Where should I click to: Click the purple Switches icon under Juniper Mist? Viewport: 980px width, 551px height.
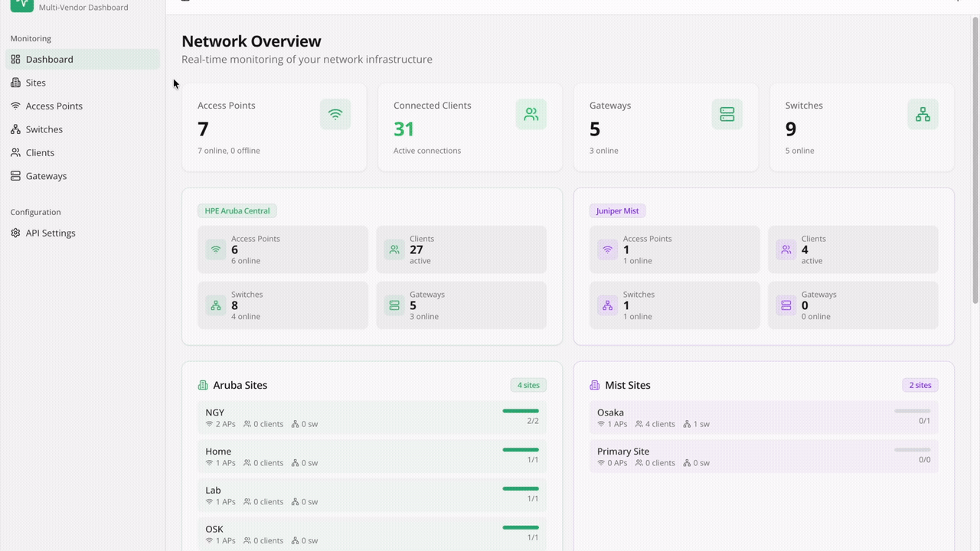click(608, 305)
